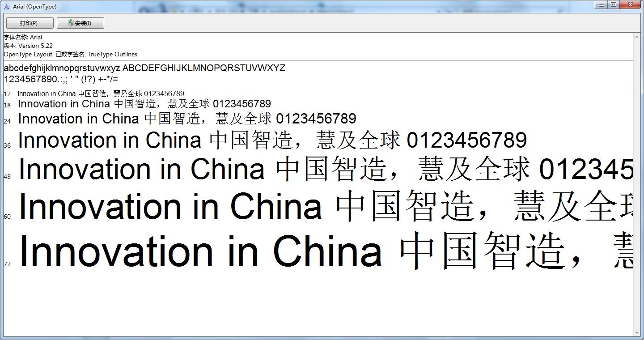Maximize the font preview window
644x340 pixels.
point(614,5)
